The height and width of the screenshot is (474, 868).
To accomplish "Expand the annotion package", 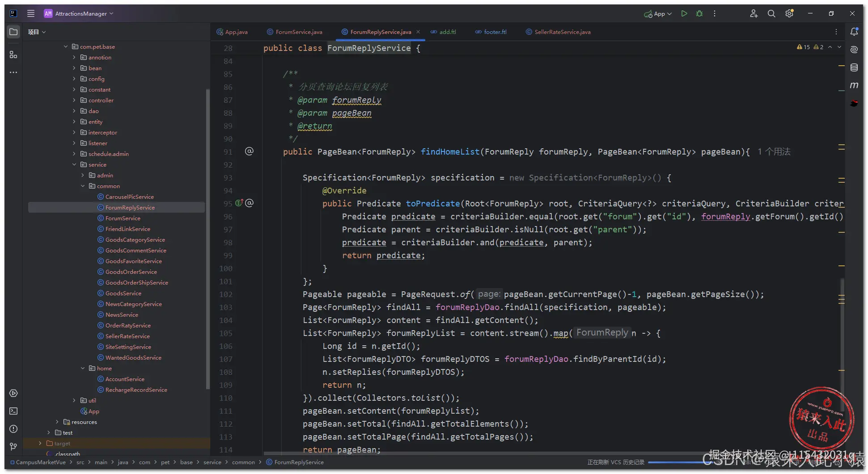I will pos(74,57).
